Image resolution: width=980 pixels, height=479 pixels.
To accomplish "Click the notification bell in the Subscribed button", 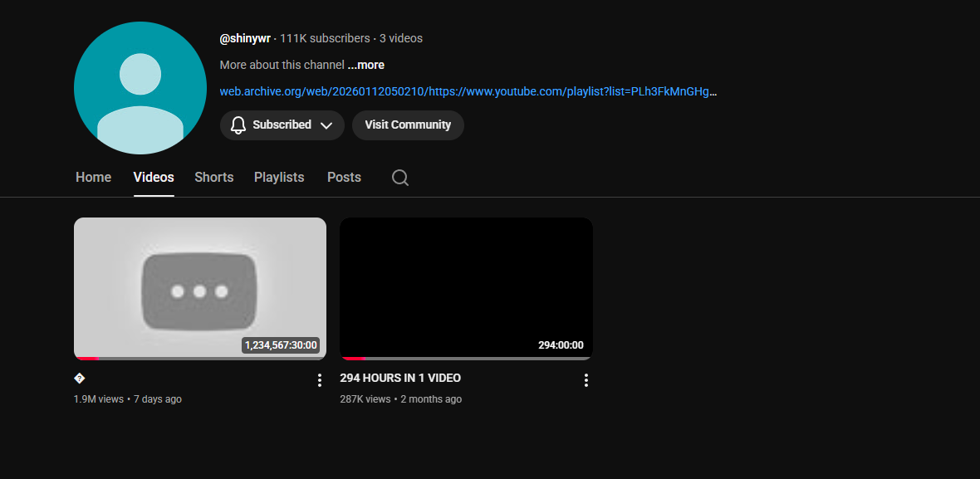I will (x=238, y=125).
